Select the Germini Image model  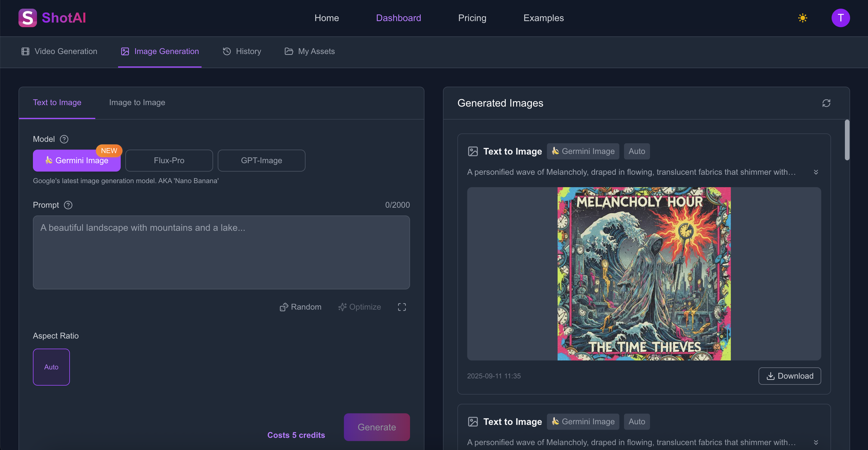77,161
